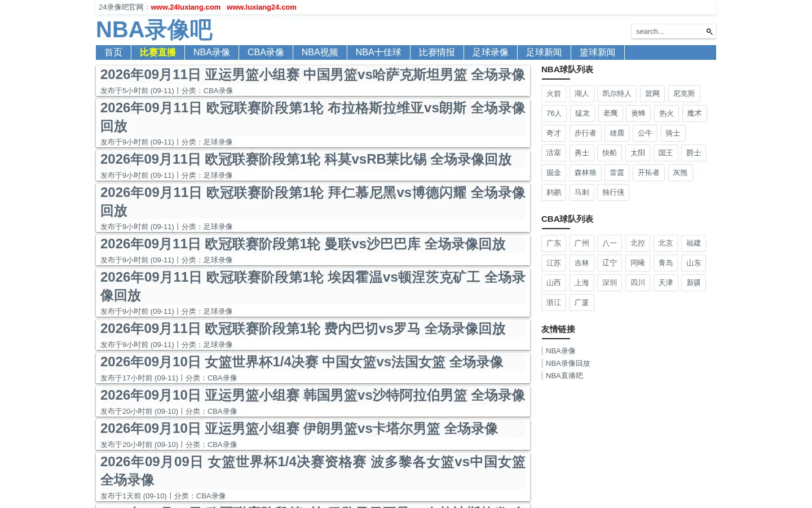Screen dimensions: 812x508
Task: Select the 广厦 CBA team tag
Action: point(582,303)
